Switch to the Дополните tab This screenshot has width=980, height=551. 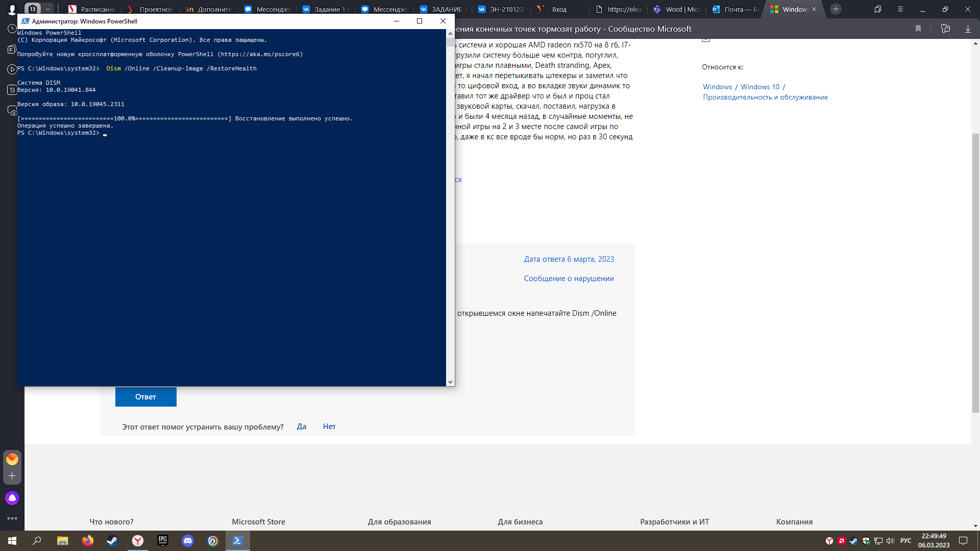(x=209, y=9)
